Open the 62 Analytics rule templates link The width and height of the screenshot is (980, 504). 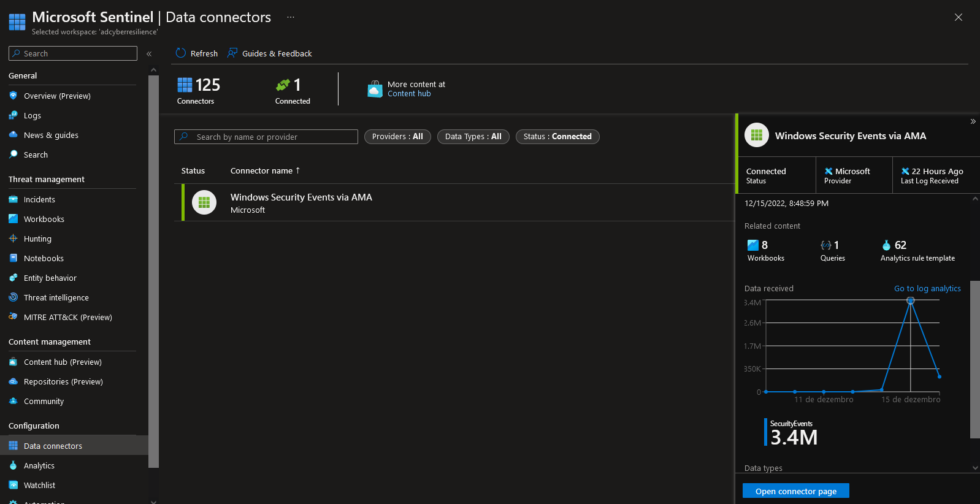coord(917,251)
